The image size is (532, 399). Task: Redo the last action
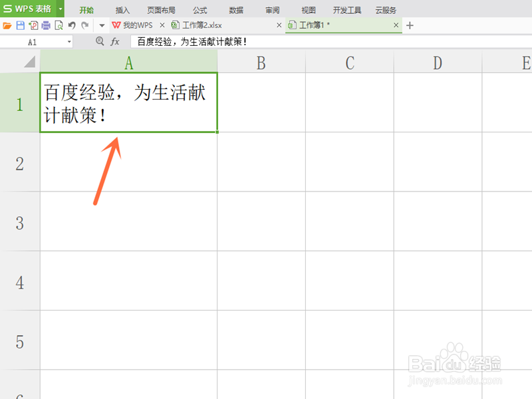click(84, 25)
